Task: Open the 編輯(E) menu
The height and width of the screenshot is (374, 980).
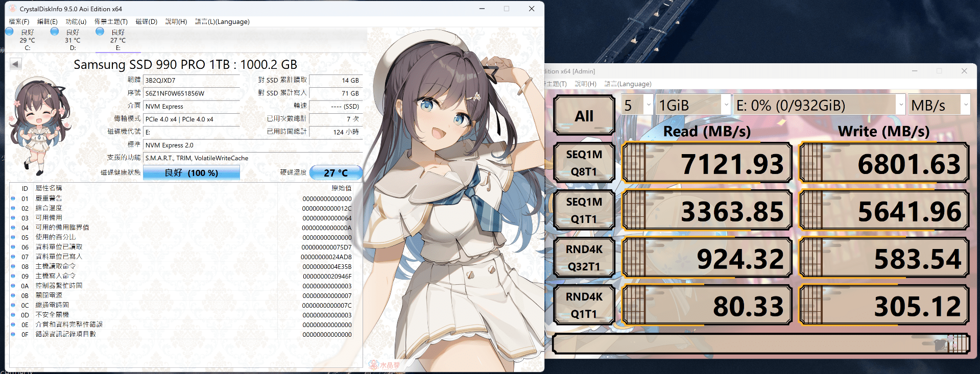Action: point(47,21)
